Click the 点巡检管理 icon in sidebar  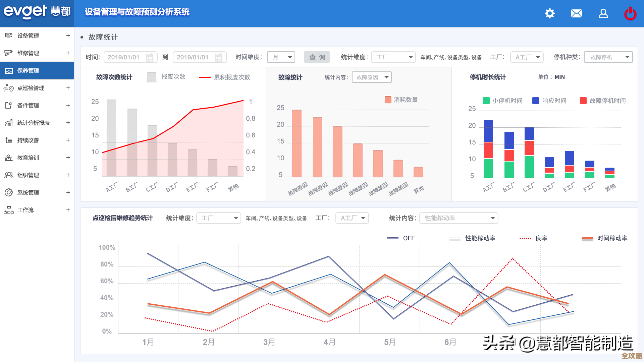9,88
